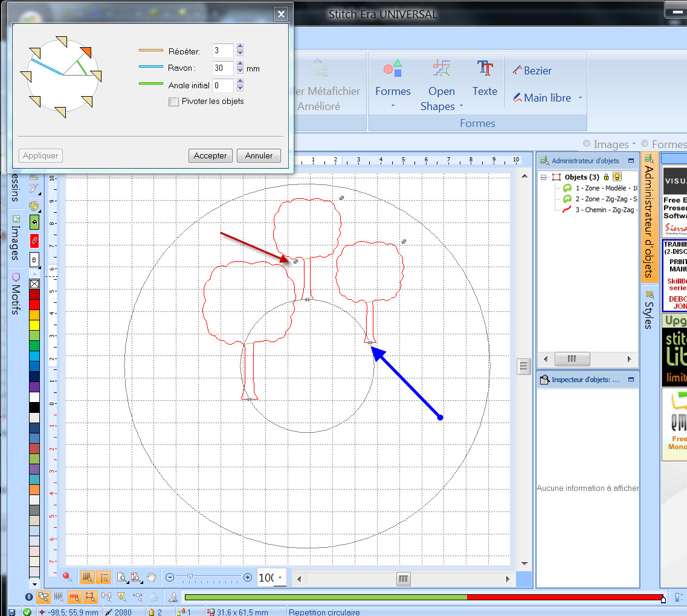Click the canvas horizontal scroll right arrow
The image size is (687, 616).
[508, 579]
